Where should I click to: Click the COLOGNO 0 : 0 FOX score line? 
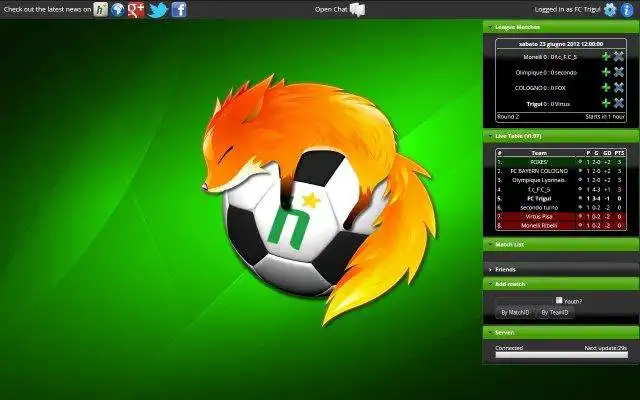539,88
